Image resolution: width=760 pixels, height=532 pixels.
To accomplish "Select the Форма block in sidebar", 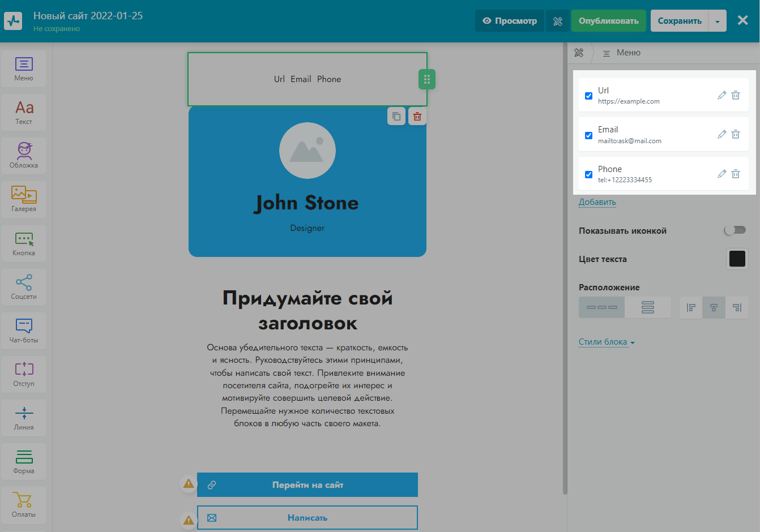I will click(x=24, y=461).
